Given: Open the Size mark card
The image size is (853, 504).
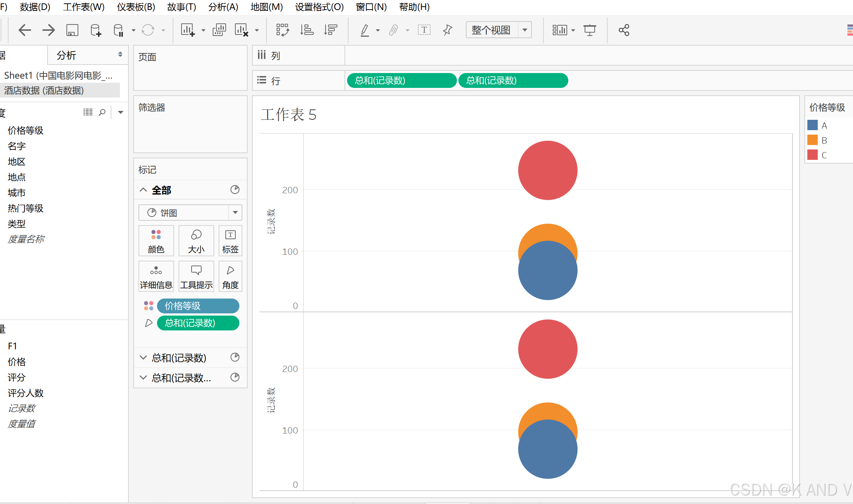Looking at the screenshot, I should point(196,241).
